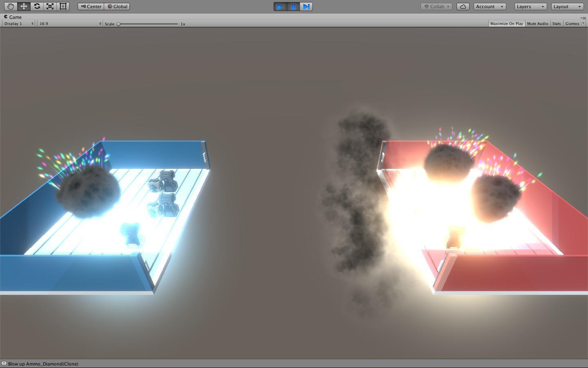Select the Scale tool
The image size is (588, 368).
pos(50,7)
